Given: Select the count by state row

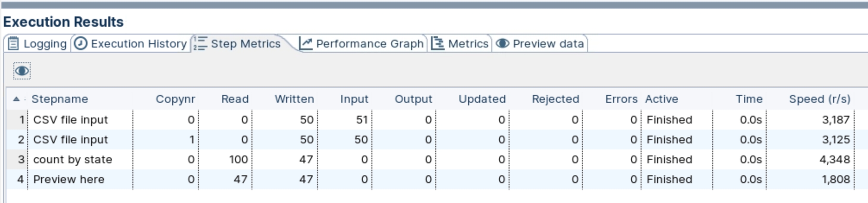Looking at the screenshot, I should pyautogui.click(x=72, y=159).
